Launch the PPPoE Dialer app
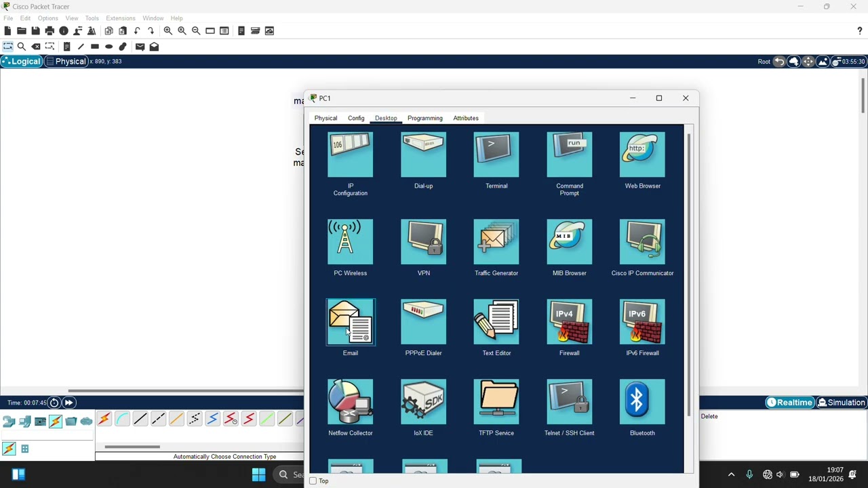Image resolution: width=868 pixels, height=488 pixels. (x=423, y=327)
